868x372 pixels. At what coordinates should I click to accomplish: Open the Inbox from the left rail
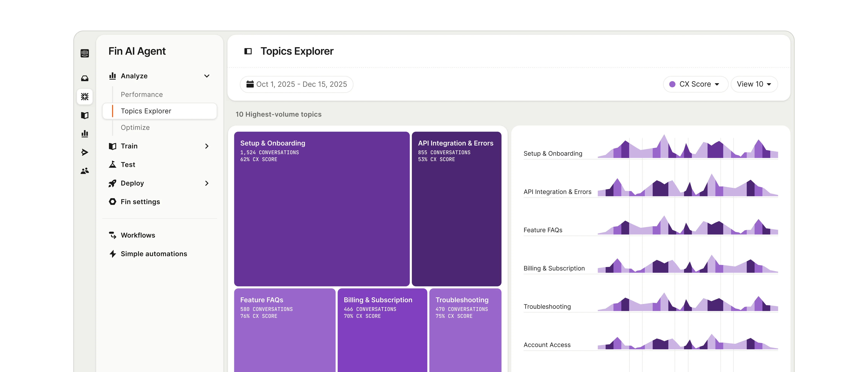pos(85,78)
